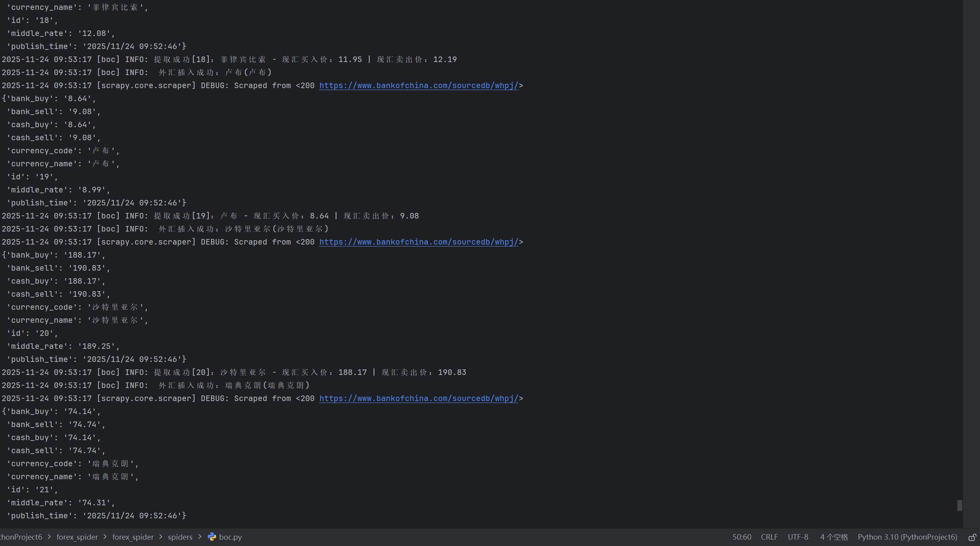The width and height of the screenshot is (980, 546).
Task: Toggle the read-only lock icon in status bar
Action: click(972, 537)
